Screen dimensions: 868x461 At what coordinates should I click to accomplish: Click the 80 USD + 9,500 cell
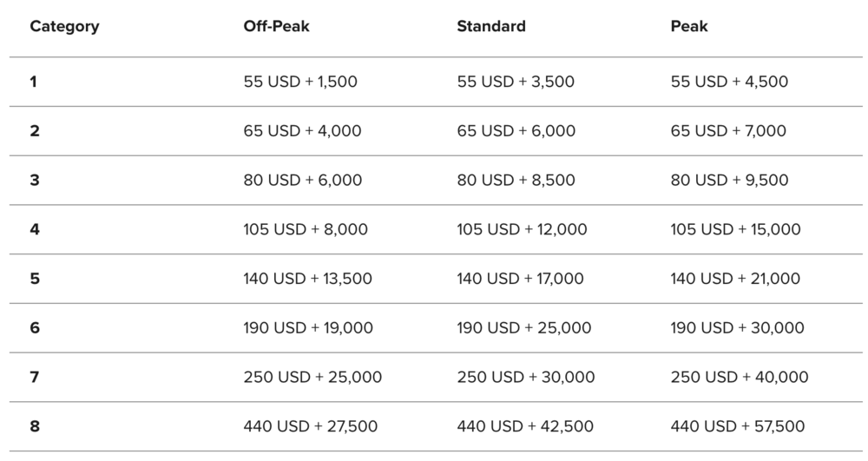click(729, 181)
